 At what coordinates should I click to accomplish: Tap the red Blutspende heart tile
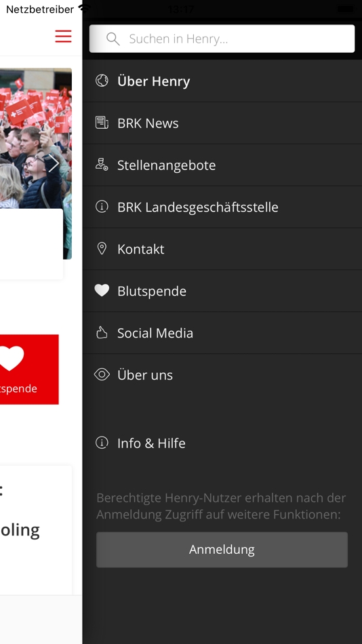pos(28,369)
